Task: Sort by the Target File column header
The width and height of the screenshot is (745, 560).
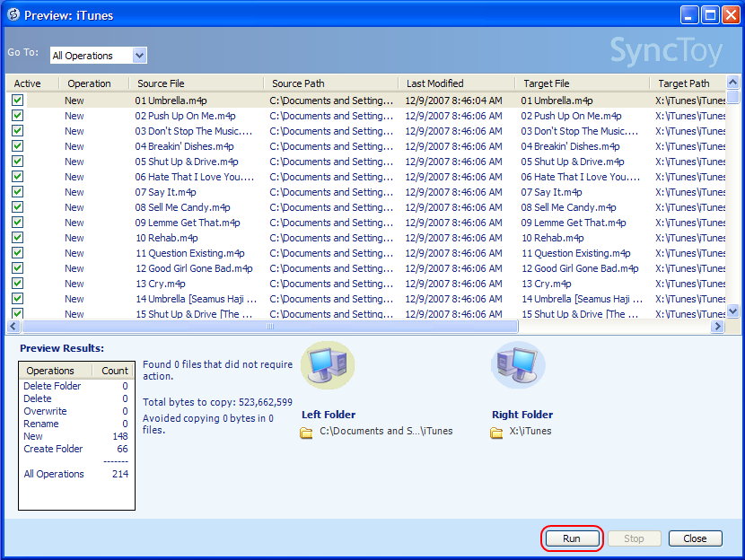Action: [583, 83]
